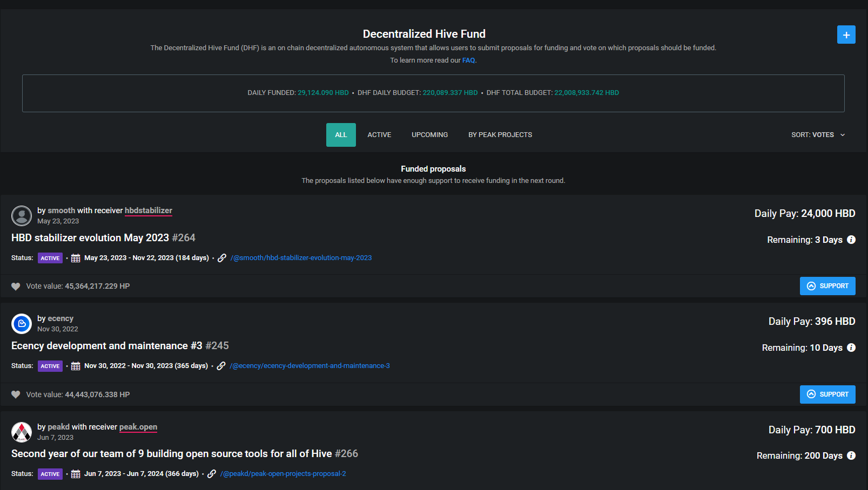Viewport: 868px width, 490px height.
Task: Open /@peakd/peak-open-projects-proposal-2 link
Action: coord(283,474)
